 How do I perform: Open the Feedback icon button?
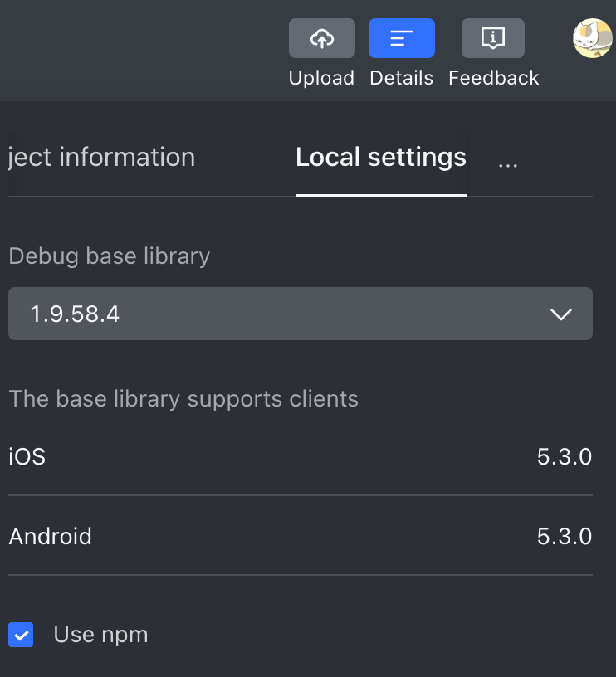pos(493,38)
